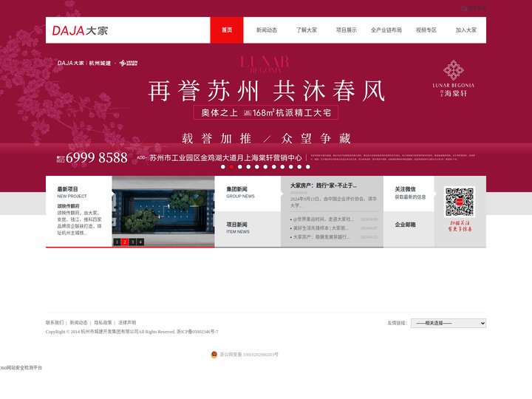Image resolution: width=532 pixels, height=399 pixels.
Task: Select the eighth banner carousel dot
Action: 282,167
